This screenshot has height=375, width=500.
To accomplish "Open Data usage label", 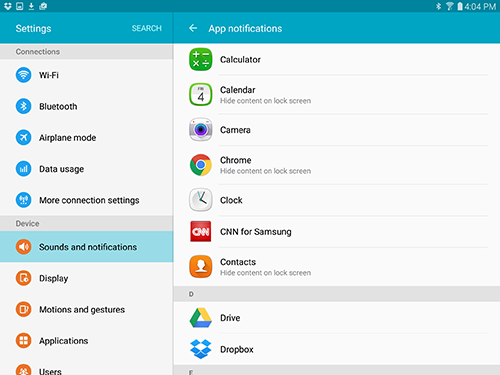I will 62,169.
